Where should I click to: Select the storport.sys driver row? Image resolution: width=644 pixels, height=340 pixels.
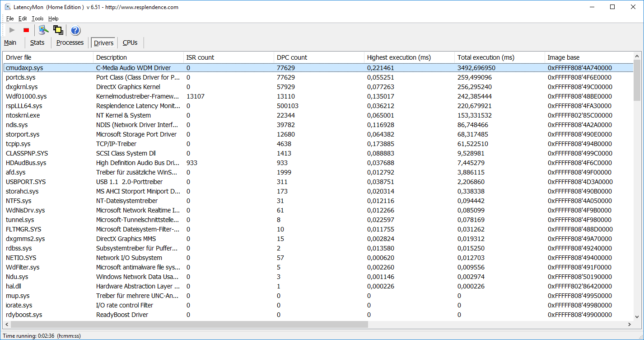pyautogui.click(x=318, y=134)
